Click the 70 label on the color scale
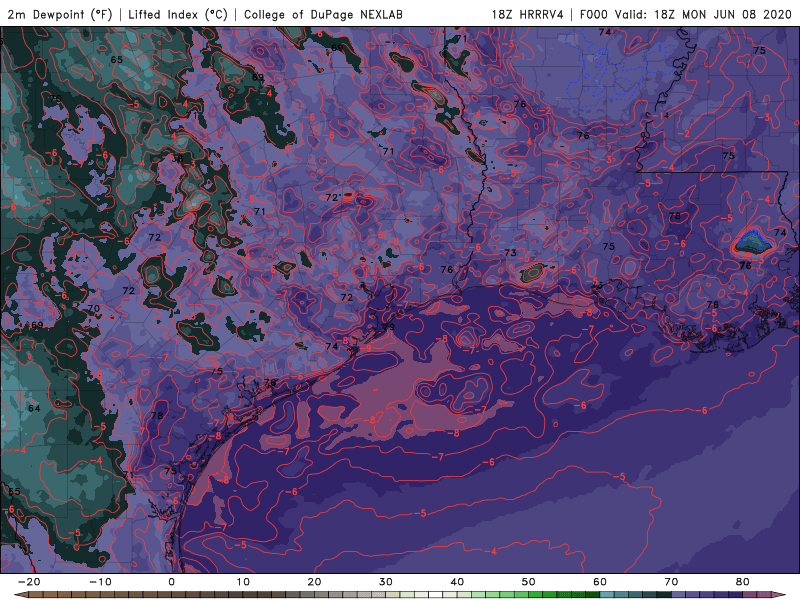 [671, 582]
